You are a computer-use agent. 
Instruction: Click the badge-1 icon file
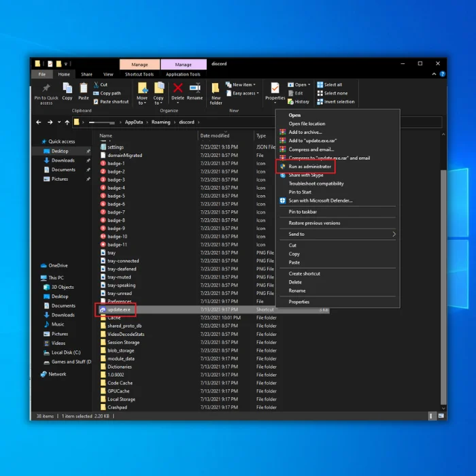tap(103, 163)
